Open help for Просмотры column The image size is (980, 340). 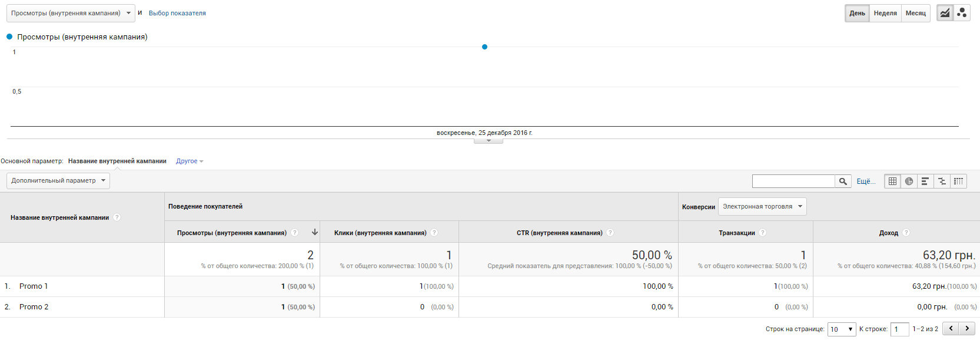(295, 233)
